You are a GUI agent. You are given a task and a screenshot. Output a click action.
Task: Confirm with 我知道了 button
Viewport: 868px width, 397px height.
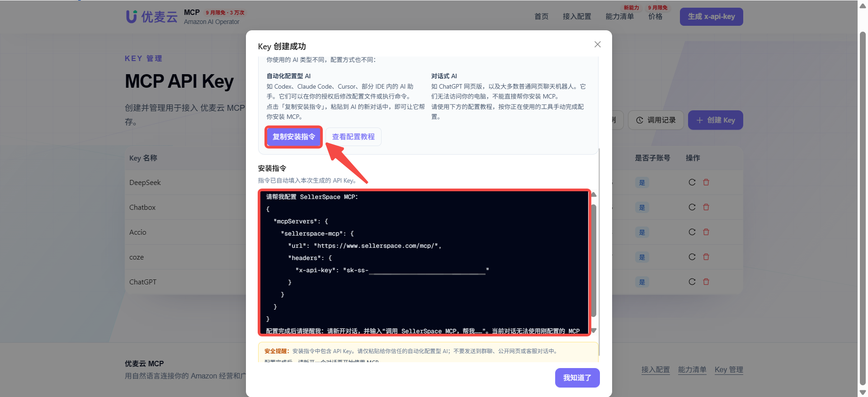[577, 378]
